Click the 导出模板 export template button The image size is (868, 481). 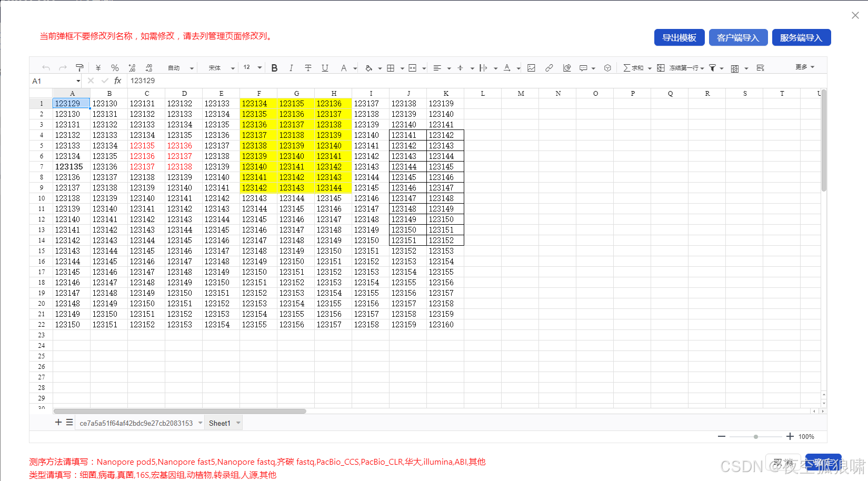[x=679, y=37]
